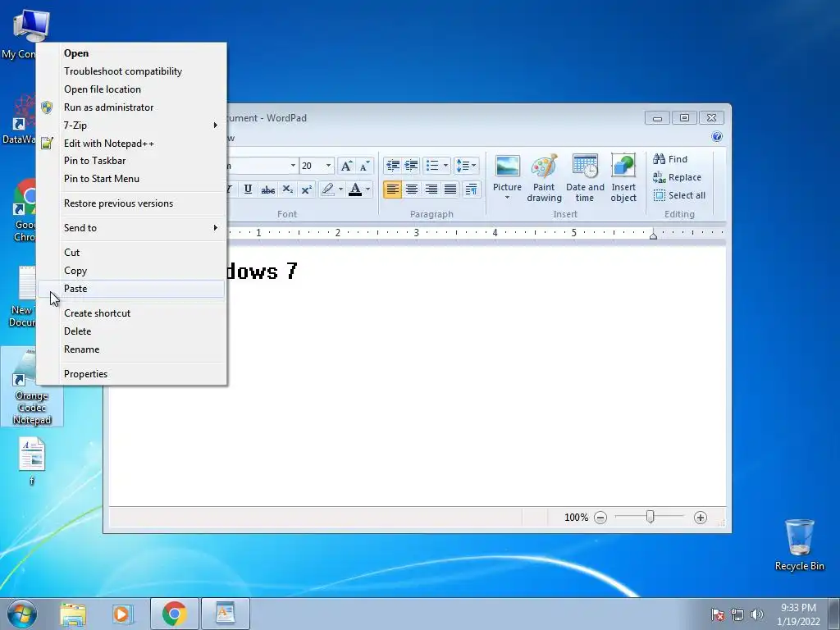Screen dimensions: 840x630
Task: Choose Paste from context menu
Action: 131,289
